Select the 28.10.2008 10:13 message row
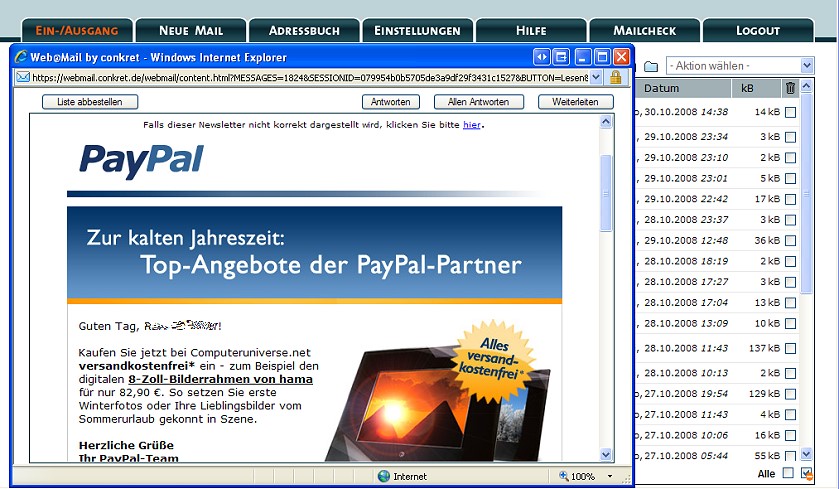Screen dimensions: 839x489 [717, 373]
